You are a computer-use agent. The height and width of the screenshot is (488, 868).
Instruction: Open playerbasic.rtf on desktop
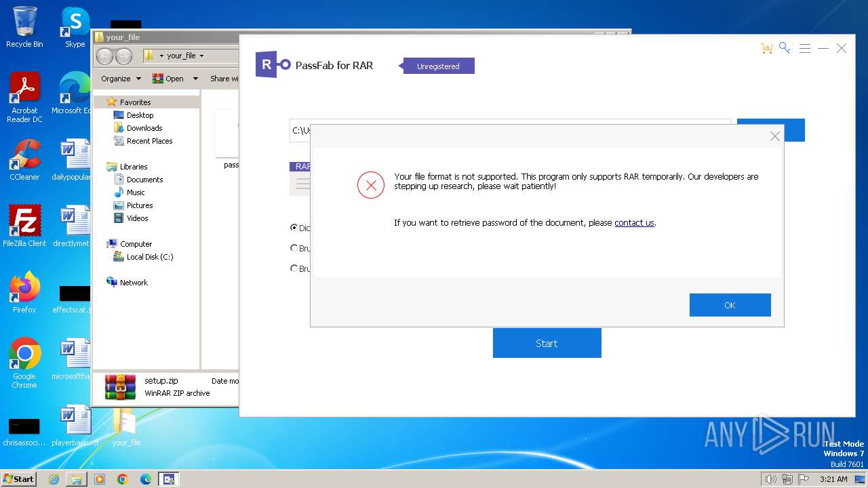(x=75, y=425)
